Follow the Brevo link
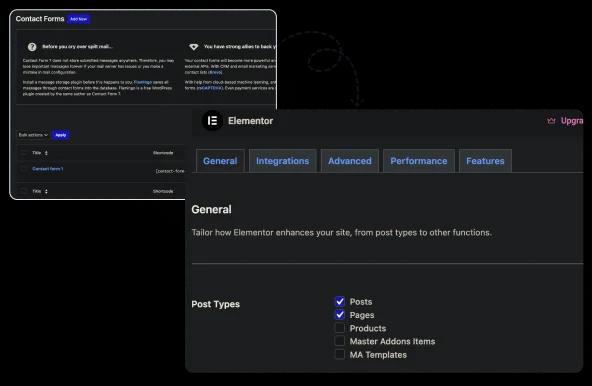592x386 pixels. click(x=216, y=72)
